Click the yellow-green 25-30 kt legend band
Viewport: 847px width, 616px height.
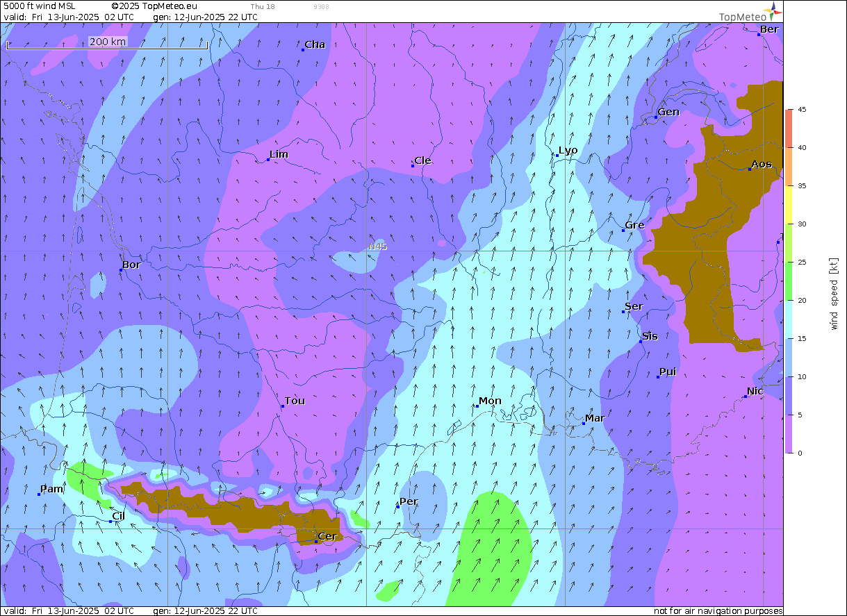point(789,243)
